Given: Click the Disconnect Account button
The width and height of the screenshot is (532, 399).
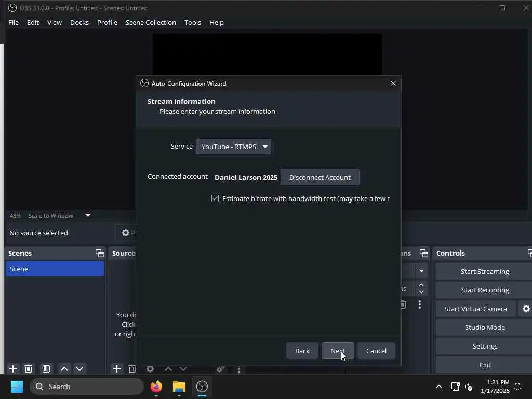Looking at the screenshot, I should pos(320,177).
